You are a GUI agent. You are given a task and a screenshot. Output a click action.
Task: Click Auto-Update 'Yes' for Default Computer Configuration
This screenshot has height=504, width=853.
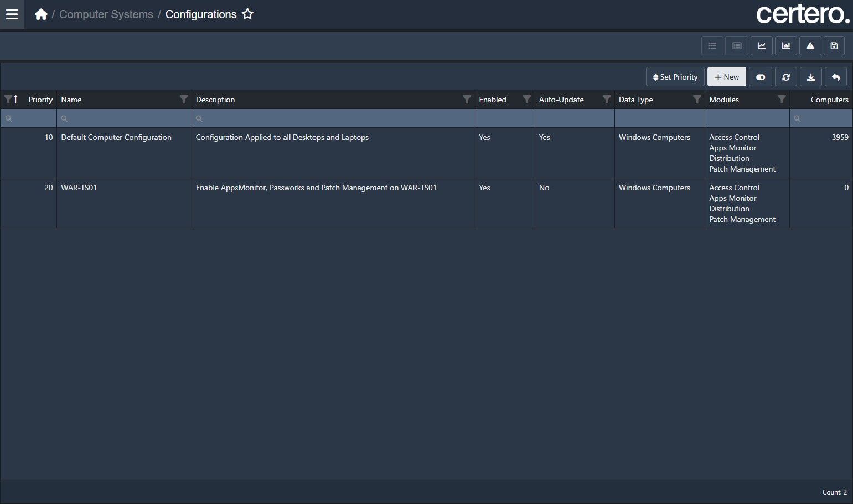[545, 137]
